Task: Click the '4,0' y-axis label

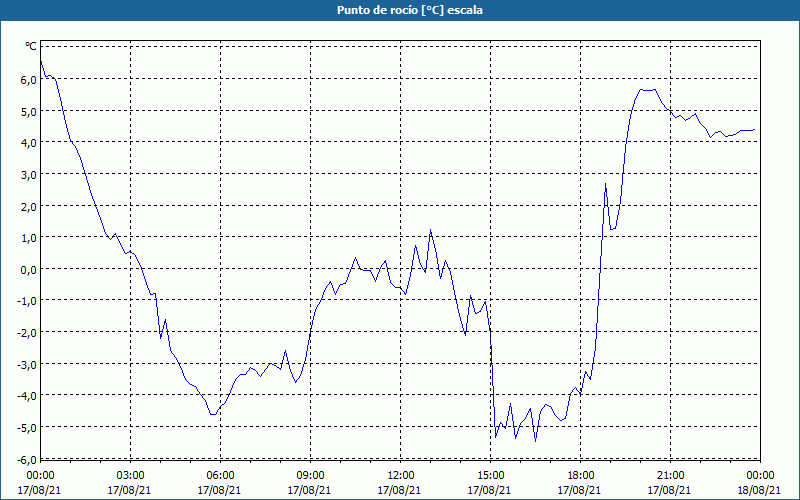Action: pyautogui.click(x=28, y=142)
